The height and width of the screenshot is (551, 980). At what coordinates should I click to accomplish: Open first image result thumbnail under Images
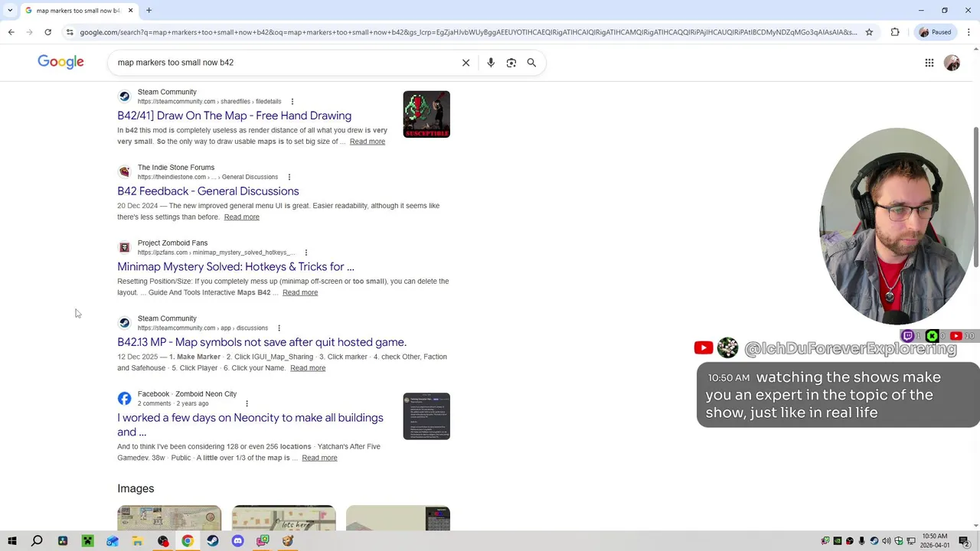click(169, 518)
